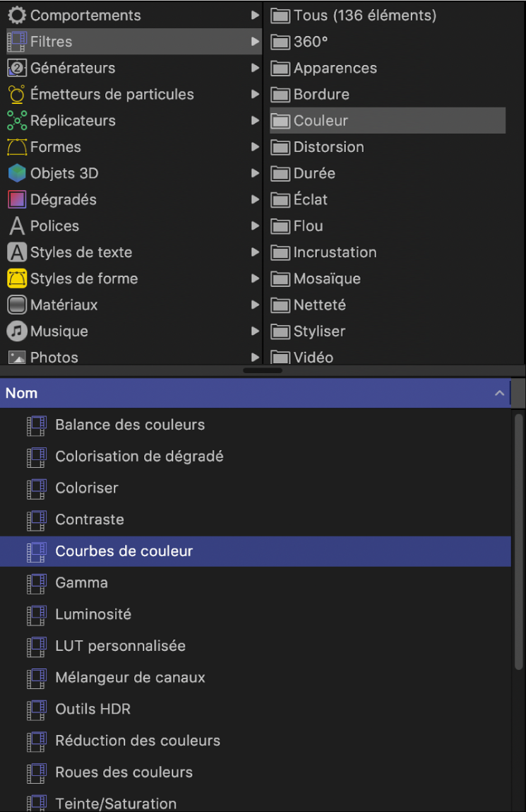The width and height of the screenshot is (526, 812).
Task: Click the panel divider drag handle
Action: point(262,370)
